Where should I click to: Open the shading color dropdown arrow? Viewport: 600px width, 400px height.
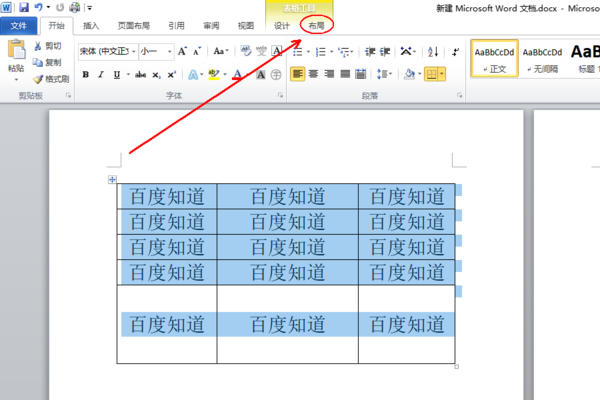tap(419, 74)
